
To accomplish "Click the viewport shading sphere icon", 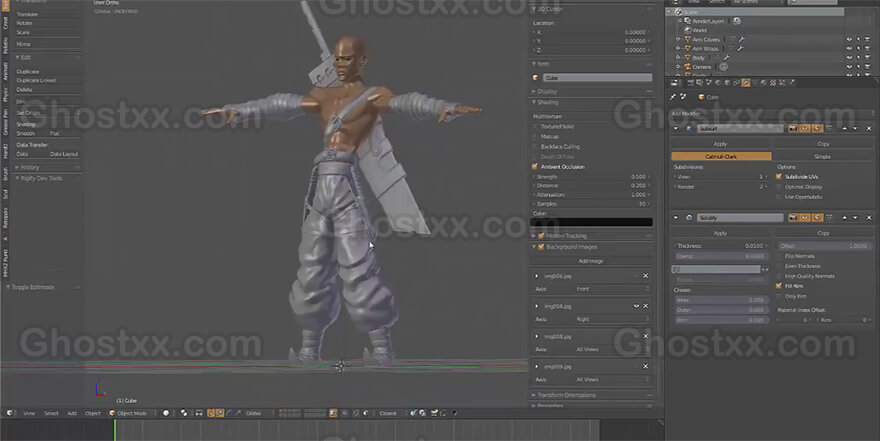I will pyautogui.click(x=166, y=413).
